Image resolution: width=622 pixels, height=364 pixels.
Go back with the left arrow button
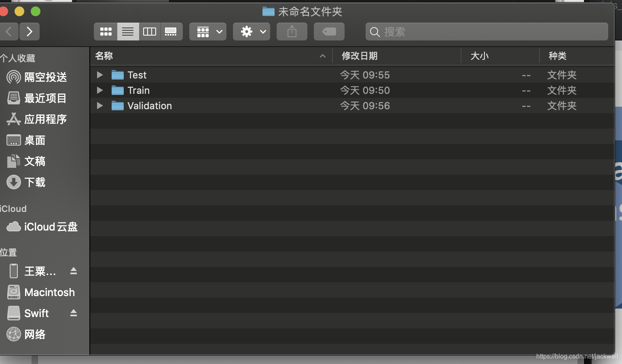click(9, 32)
